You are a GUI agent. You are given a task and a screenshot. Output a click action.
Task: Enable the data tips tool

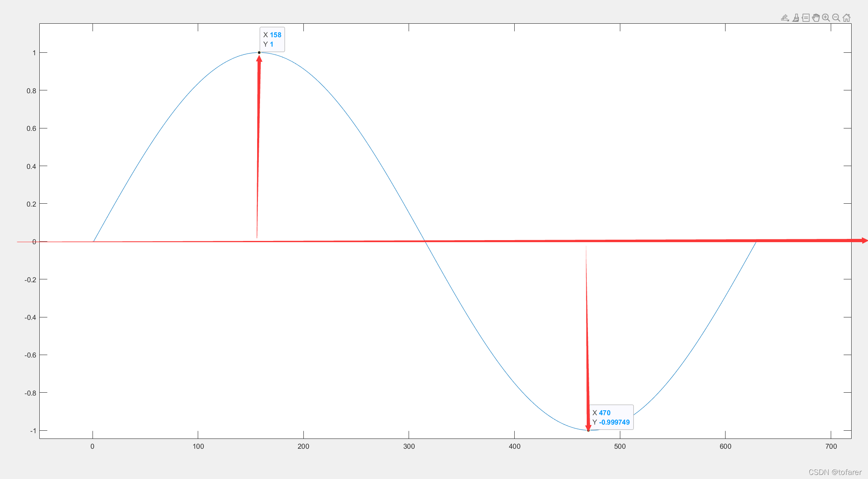tap(806, 18)
